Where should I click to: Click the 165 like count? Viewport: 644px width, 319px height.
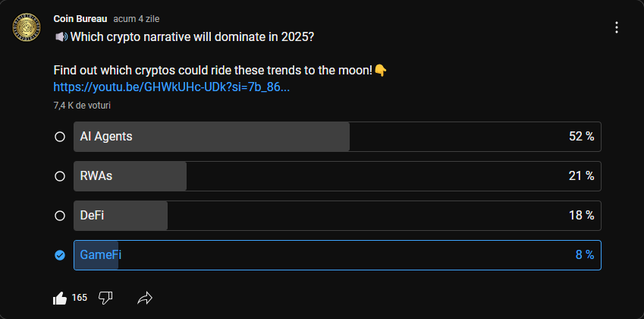point(80,298)
